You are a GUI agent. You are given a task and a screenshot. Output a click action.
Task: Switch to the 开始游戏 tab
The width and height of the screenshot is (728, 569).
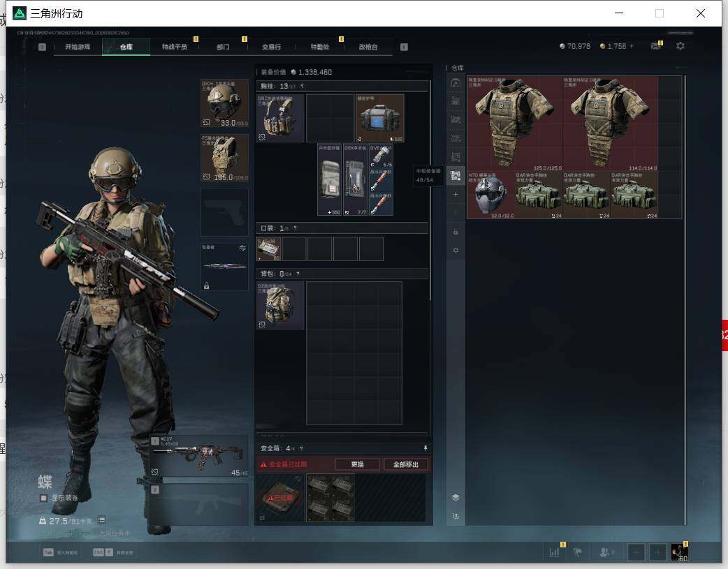click(x=78, y=47)
